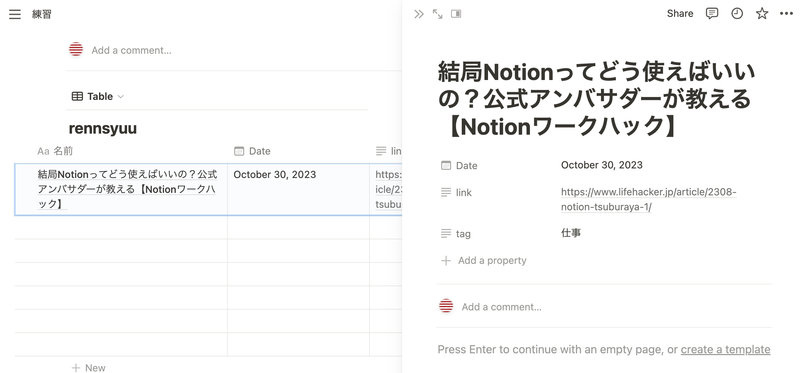Screen dimensions: 800x373
Task: Click the user avatar beside side panel comment field
Action: tap(446, 306)
